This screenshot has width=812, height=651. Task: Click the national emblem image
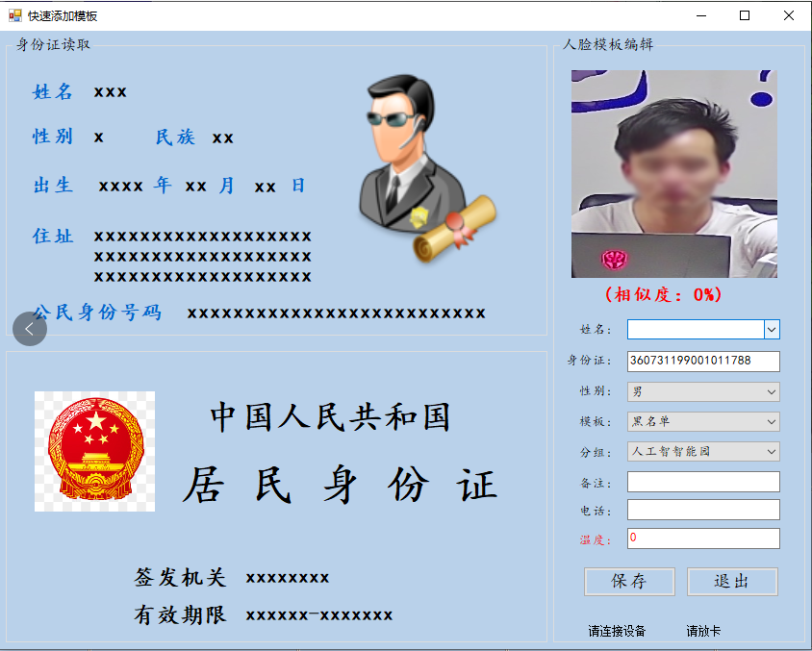coord(94,451)
